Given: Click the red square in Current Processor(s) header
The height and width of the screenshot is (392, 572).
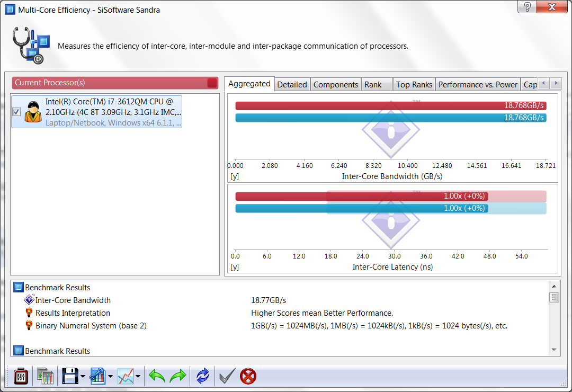Looking at the screenshot, I should pyautogui.click(x=212, y=83).
